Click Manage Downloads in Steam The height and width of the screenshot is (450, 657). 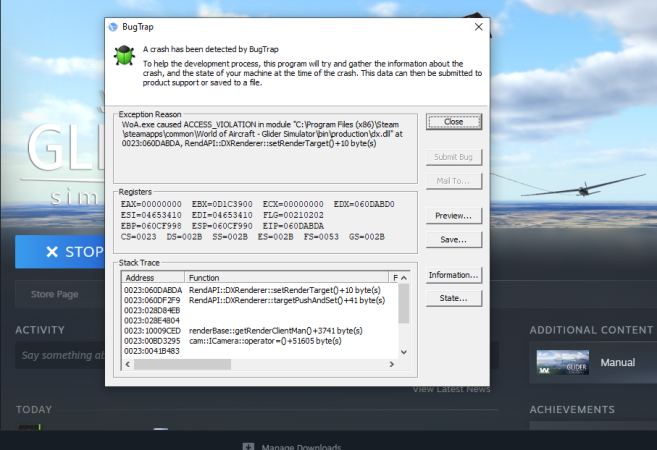(x=301, y=447)
